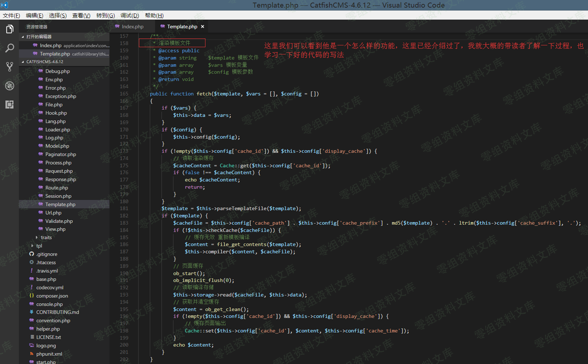Open the 帮助(H) menu
The width and height of the screenshot is (588, 364).
[x=154, y=15]
